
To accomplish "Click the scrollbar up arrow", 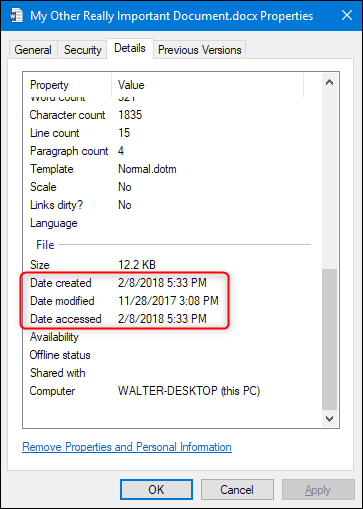I will 329,82.
